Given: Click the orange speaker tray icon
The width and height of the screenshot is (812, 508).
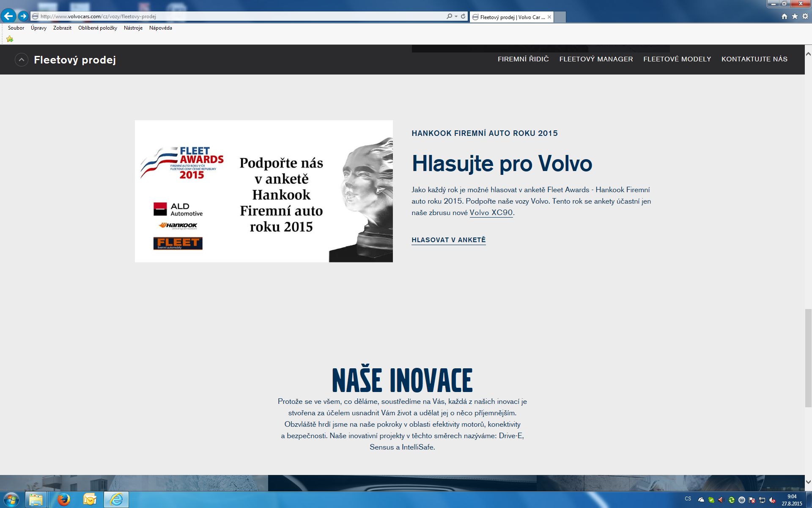Looking at the screenshot, I should [721, 500].
